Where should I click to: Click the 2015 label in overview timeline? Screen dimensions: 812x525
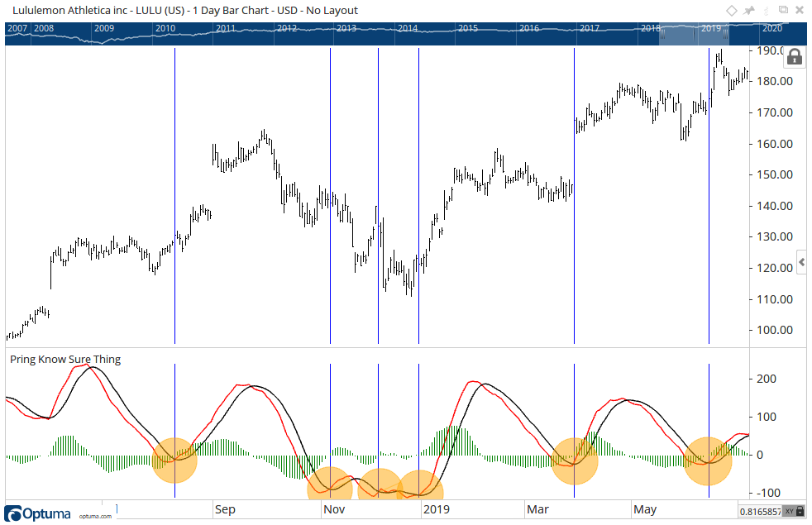tap(468, 28)
